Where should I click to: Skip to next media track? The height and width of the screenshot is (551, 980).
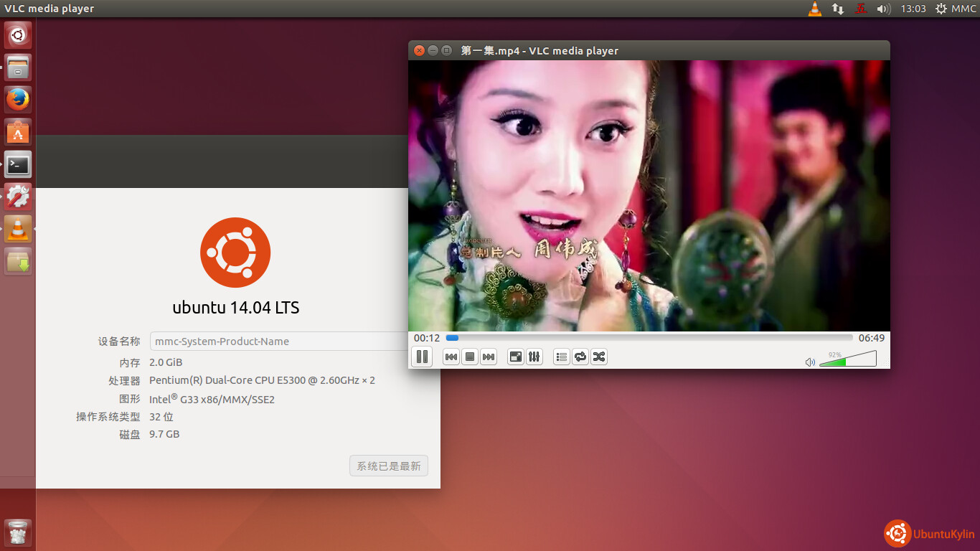pyautogui.click(x=489, y=357)
